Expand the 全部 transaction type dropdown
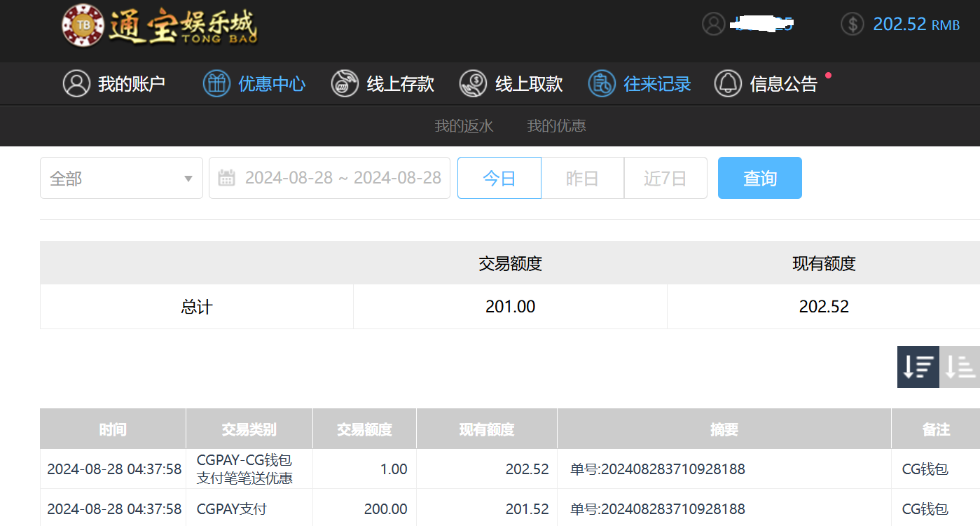 click(121, 178)
